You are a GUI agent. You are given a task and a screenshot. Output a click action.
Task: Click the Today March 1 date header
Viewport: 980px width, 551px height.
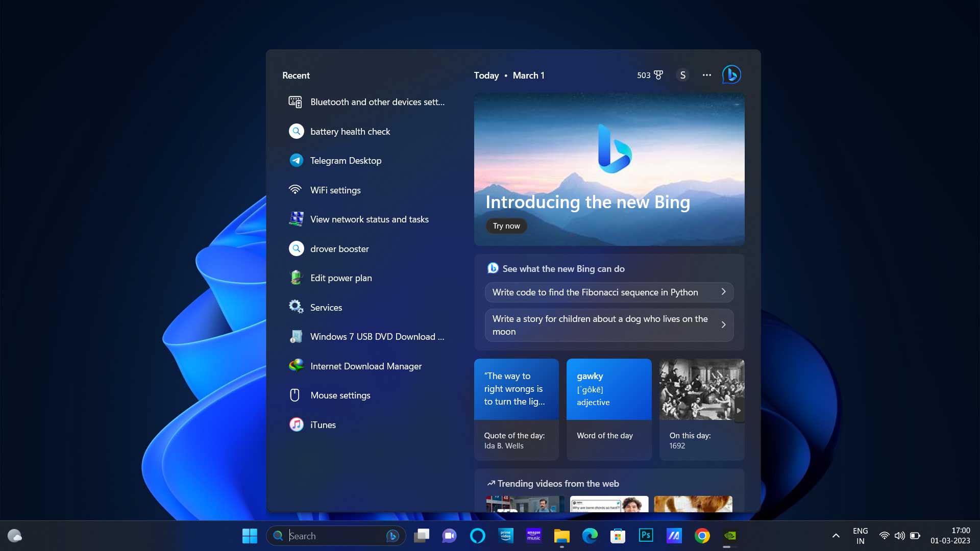pyautogui.click(x=509, y=76)
